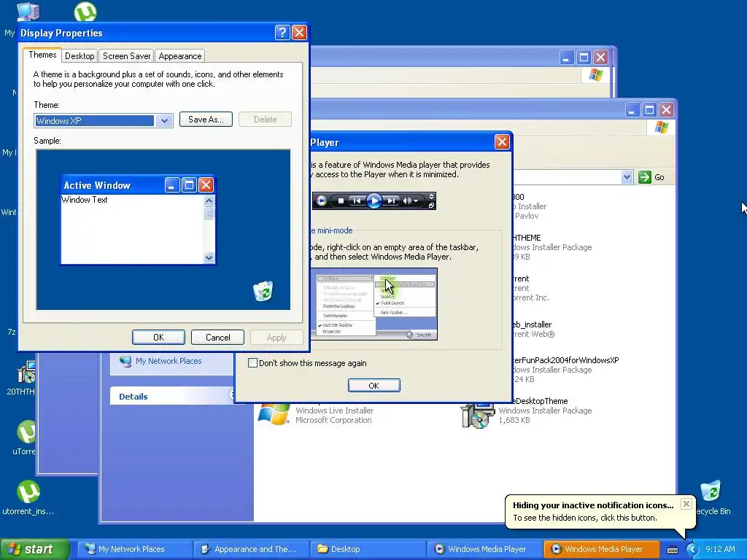Click OK in Display Properties
747x560 pixels.
click(158, 337)
